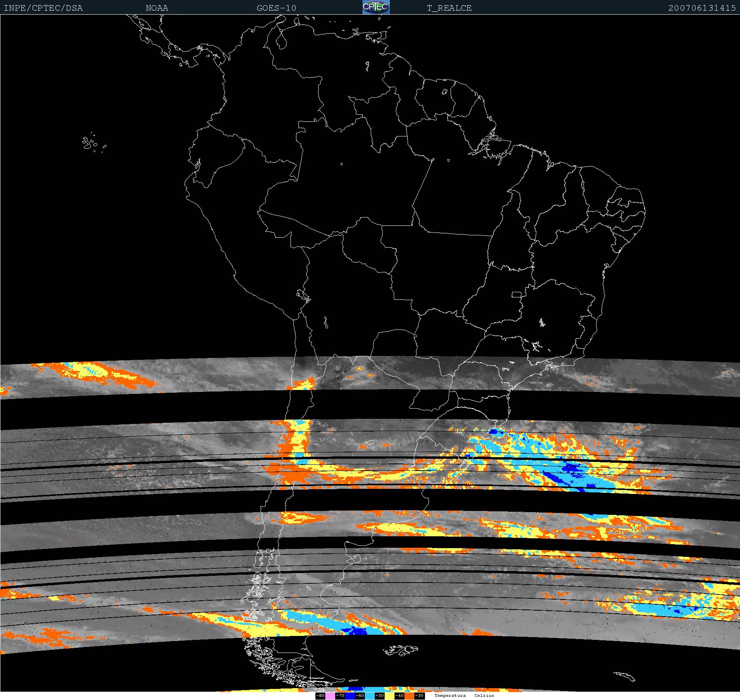Click the Falkland Islands outline on map
Viewport: 740px width, 700px height.
click(x=400, y=649)
